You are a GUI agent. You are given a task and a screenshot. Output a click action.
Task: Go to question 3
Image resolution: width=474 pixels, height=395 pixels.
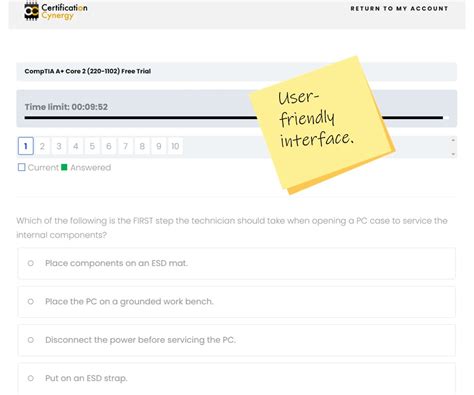(59, 146)
